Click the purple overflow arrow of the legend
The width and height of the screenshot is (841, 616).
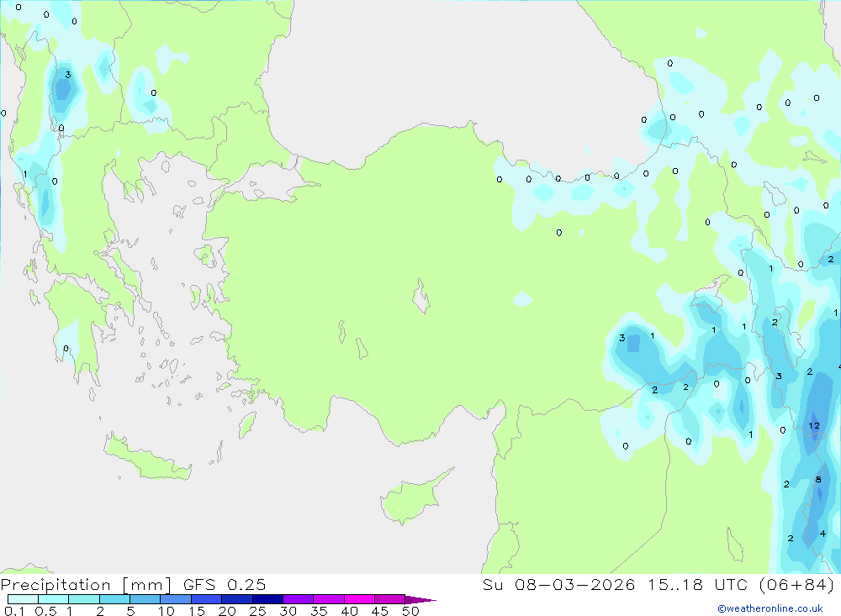(420, 600)
